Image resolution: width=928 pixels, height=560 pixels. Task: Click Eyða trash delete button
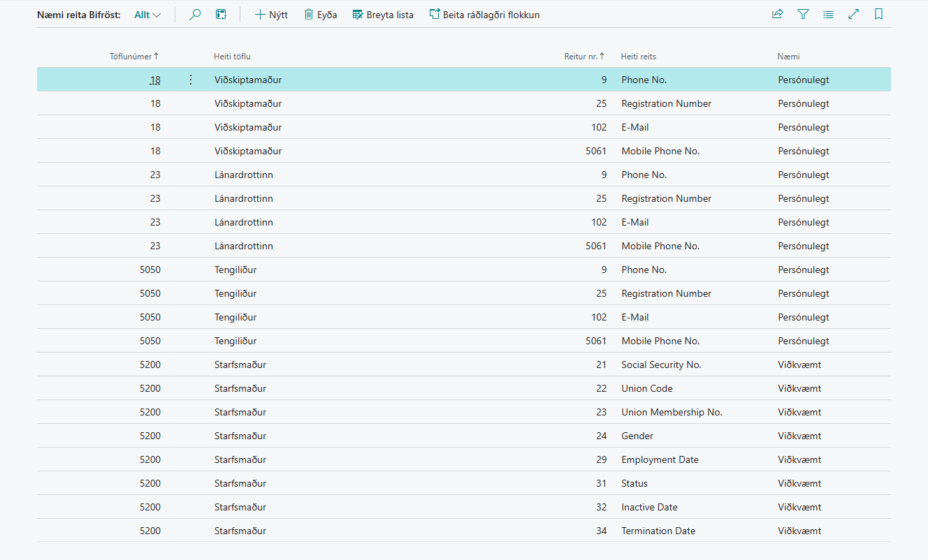tap(321, 15)
